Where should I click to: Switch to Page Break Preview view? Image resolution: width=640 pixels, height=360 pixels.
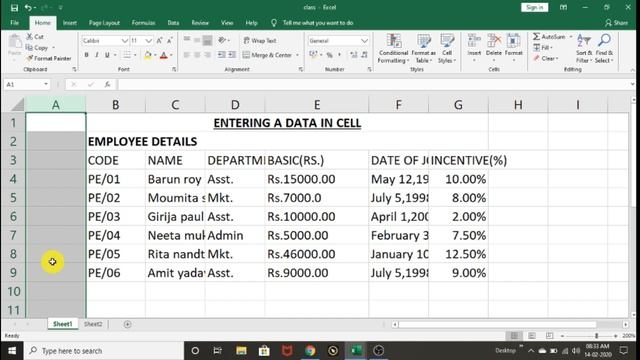click(x=549, y=336)
